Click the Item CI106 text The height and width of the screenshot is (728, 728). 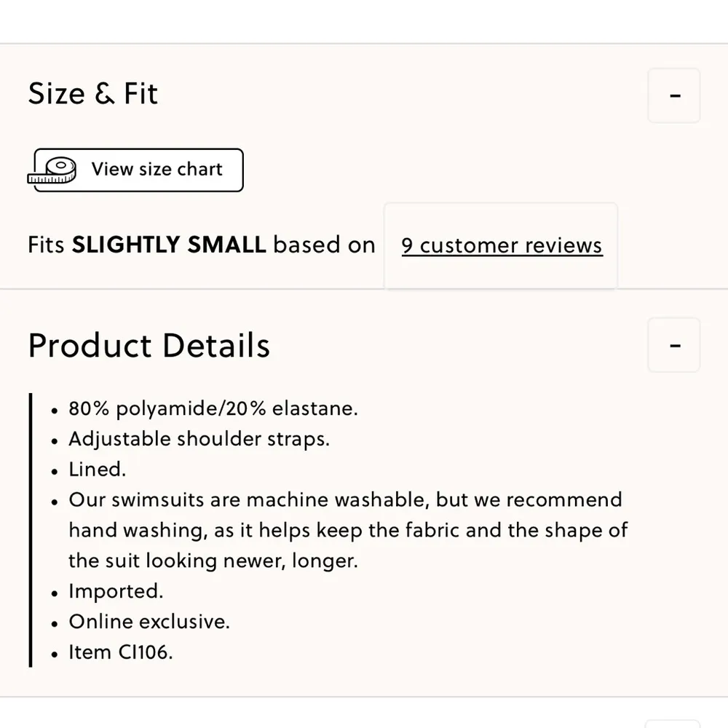pos(121,652)
